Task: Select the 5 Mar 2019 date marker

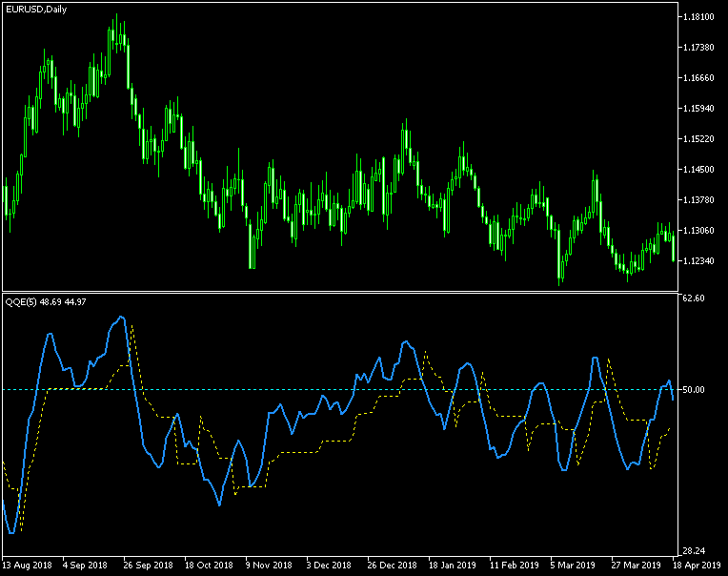Action: [573, 566]
